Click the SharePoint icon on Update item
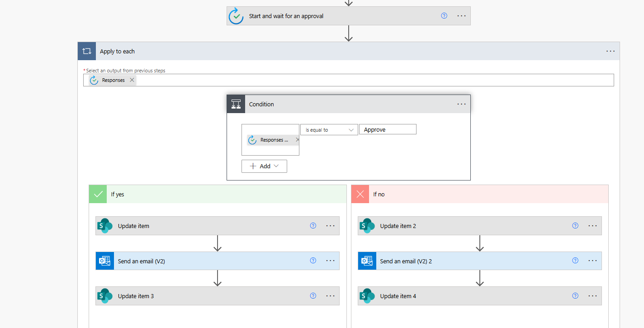 (x=104, y=225)
